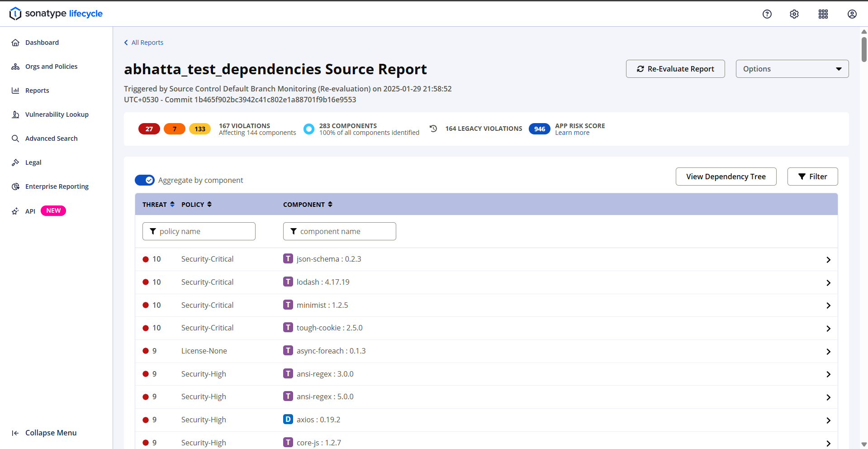Click the Collapse Menu arrow icon
Image resolution: width=868 pixels, height=449 pixels.
click(x=15, y=433)
